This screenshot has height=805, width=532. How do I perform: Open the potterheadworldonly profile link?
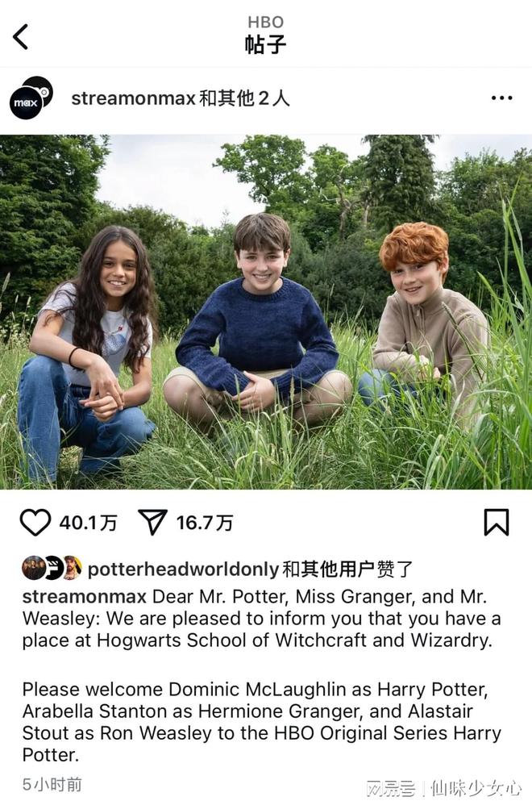click(x=183, y=569)
